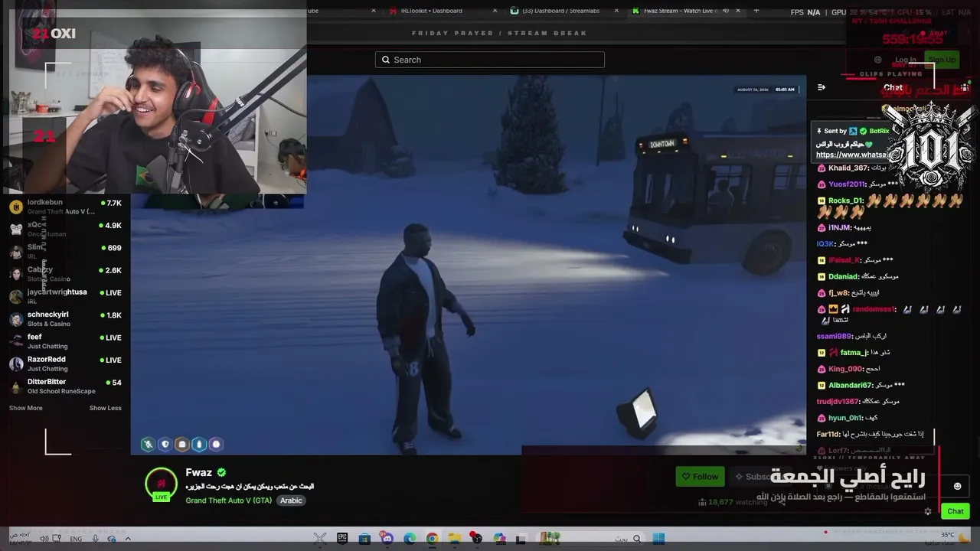980x551 pixels.
Task: Click the BotRix username in pinned message
Action: click(879, 131)
